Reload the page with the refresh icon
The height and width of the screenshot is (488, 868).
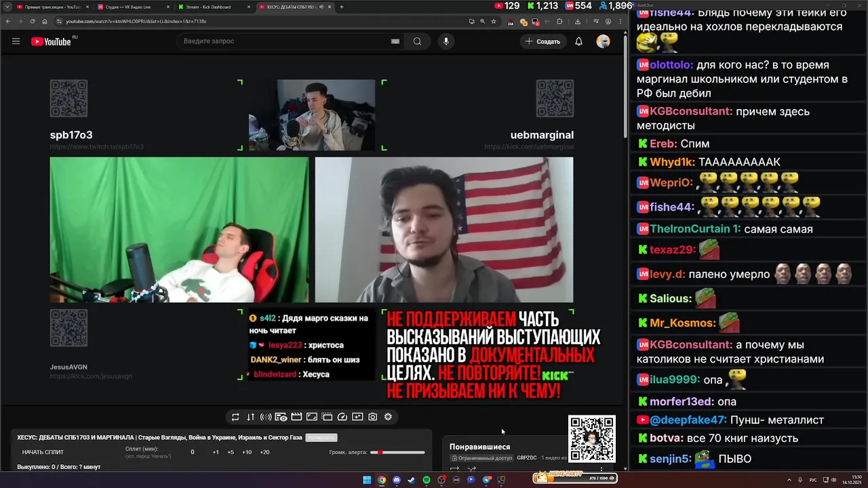pos(32,21)
